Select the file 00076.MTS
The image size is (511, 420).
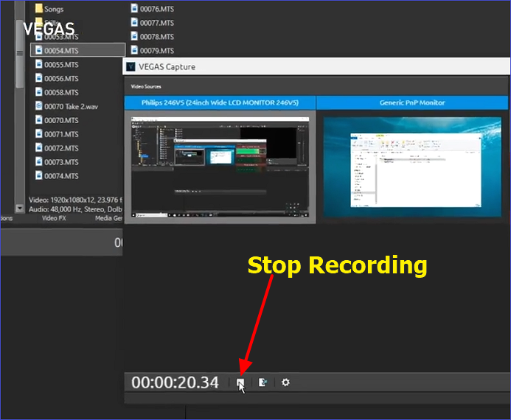click(x=156, y=8)
